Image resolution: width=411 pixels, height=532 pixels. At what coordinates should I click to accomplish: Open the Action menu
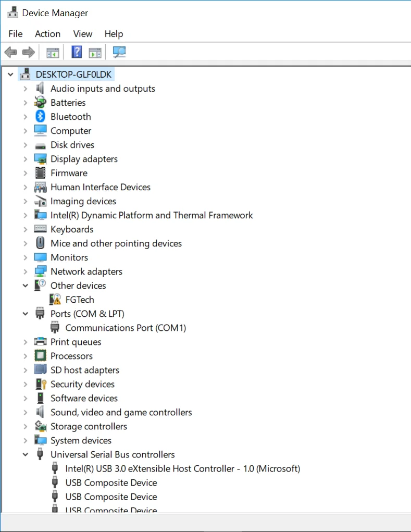point(48,33)
